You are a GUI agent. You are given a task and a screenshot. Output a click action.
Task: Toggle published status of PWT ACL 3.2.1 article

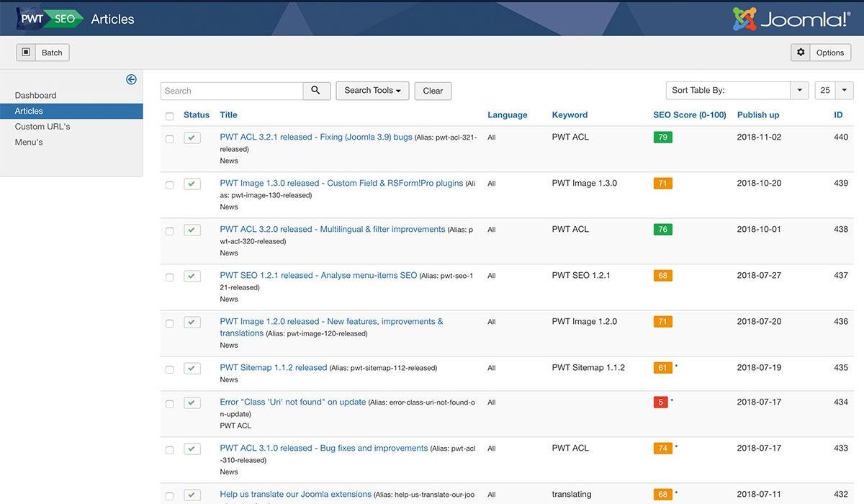coord(192,138)
